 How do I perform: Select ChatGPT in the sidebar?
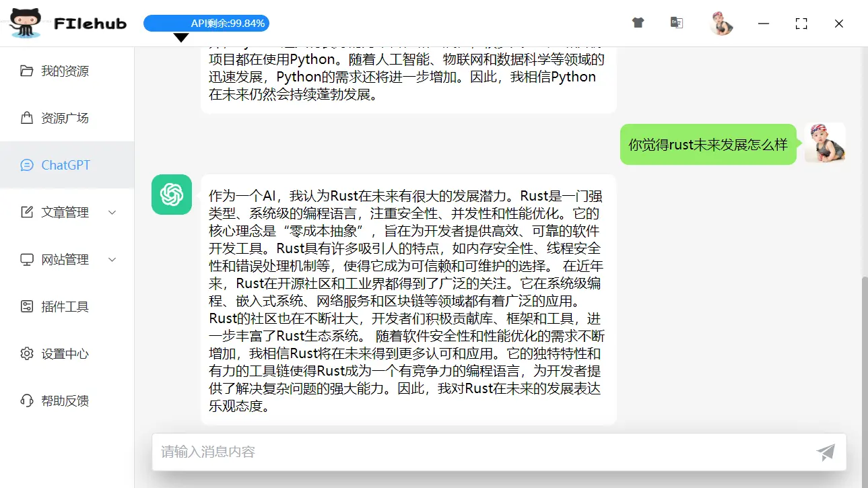(67, 165)
